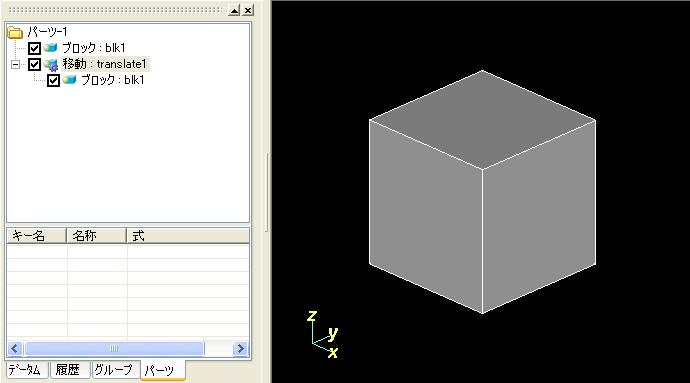690x383 pixels.
Task: Click the translate1 move operation icon
Action: [51, 65]
